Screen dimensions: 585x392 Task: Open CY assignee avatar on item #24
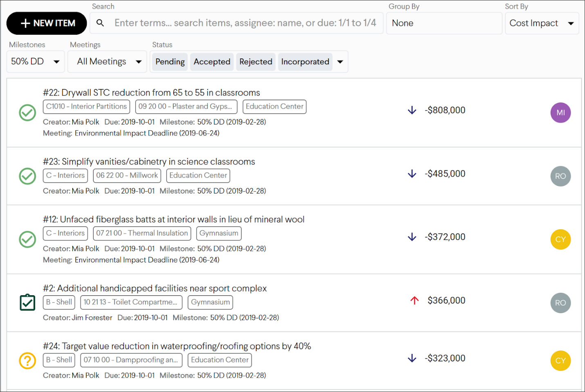click(x=560, y=361)
